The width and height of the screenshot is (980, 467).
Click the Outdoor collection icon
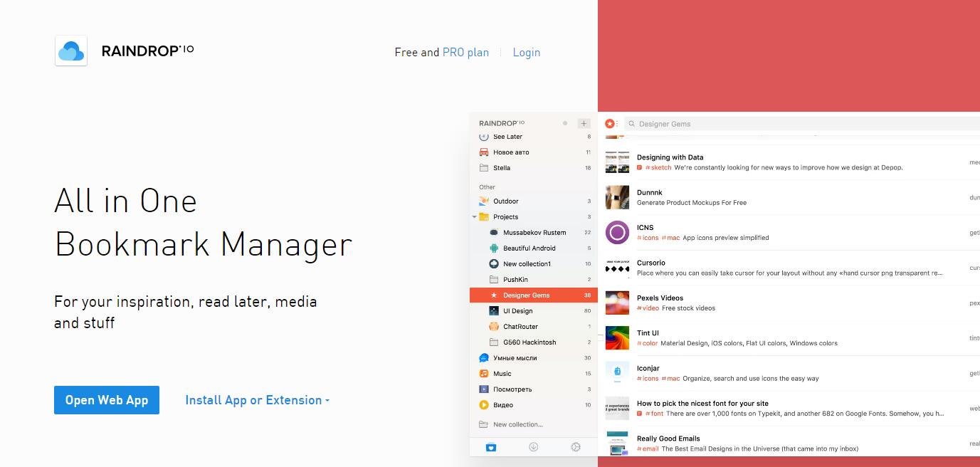point(484,201)
